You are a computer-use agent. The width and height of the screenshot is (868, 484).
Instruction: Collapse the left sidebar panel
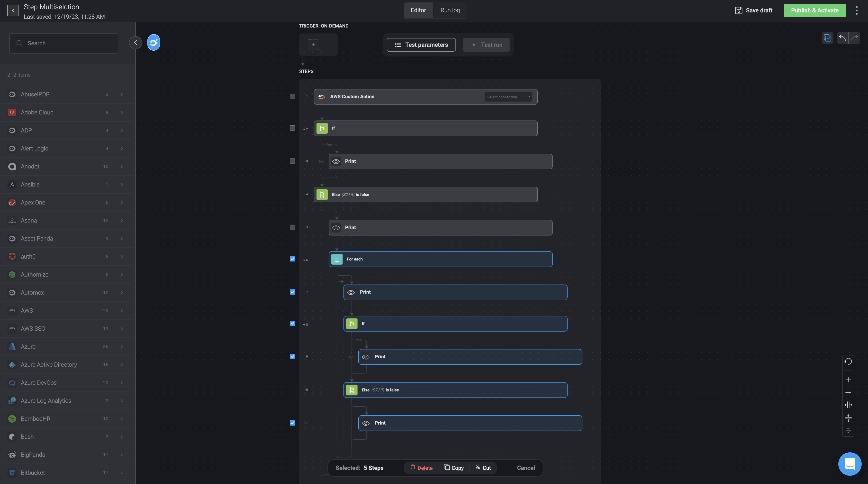tap(136, 43)
